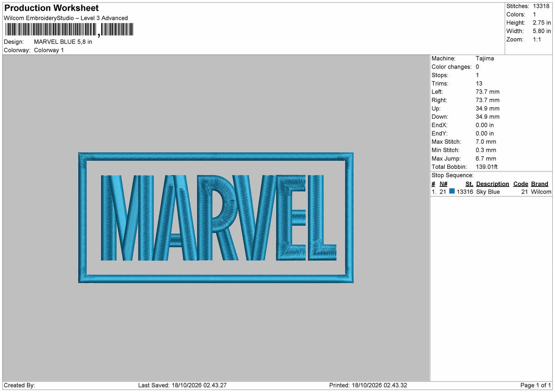The width and height of the screenshot is (555, 392).
Task: Select the Left value '73.7 mm'
Action: pos(487,92)
